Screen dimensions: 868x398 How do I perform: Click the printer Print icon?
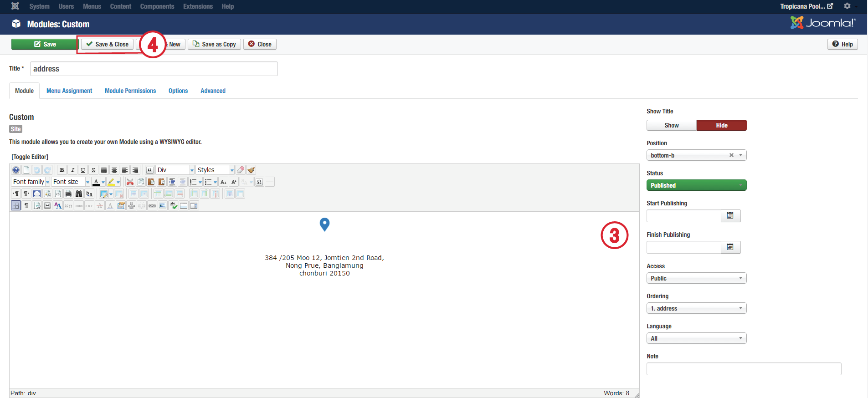(x=68, y=194)
